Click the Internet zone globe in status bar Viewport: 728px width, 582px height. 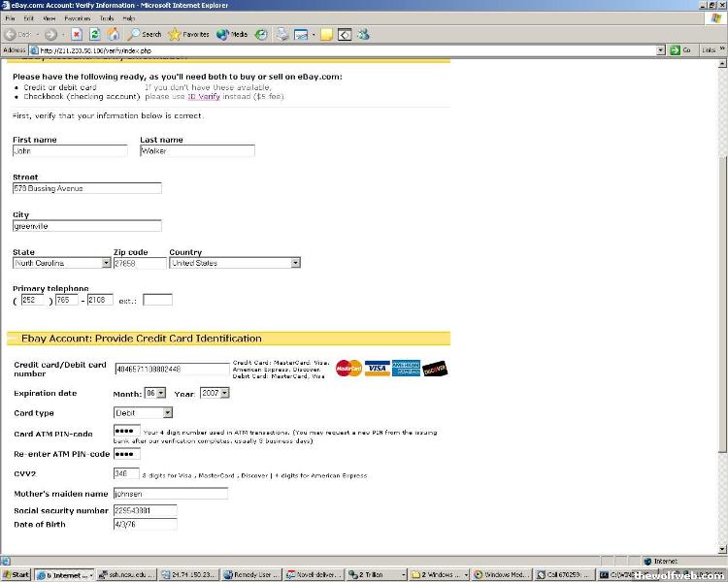click(x=647, y=561)
